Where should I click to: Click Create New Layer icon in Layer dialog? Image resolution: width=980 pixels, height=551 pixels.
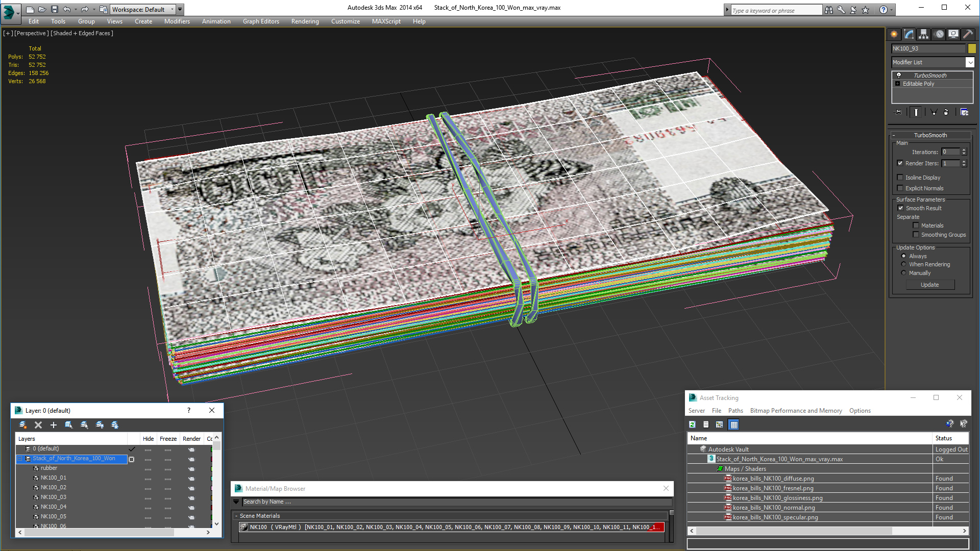(22, 425)
